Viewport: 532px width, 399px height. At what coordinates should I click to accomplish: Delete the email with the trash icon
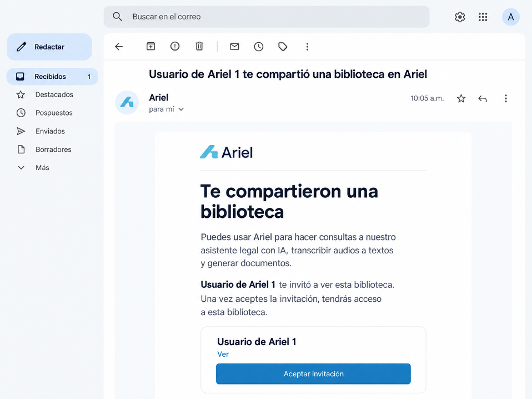199,46
